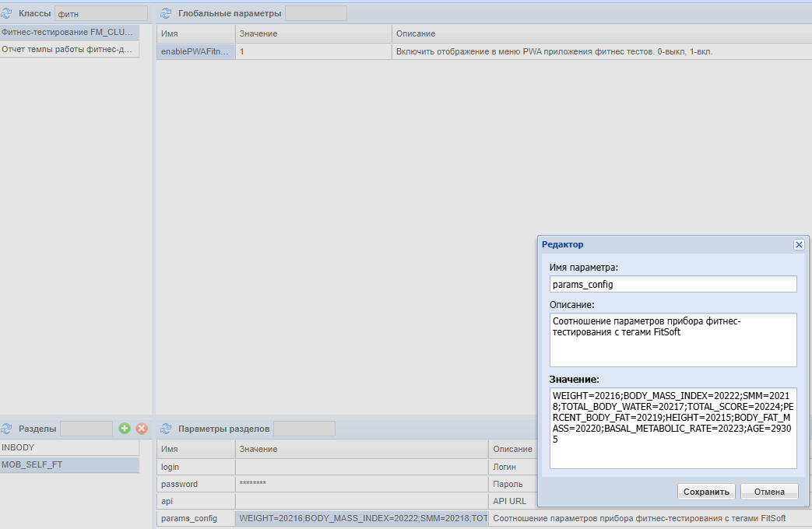Refresh the Глобальные параметры panel

click(x=166, y=13)
